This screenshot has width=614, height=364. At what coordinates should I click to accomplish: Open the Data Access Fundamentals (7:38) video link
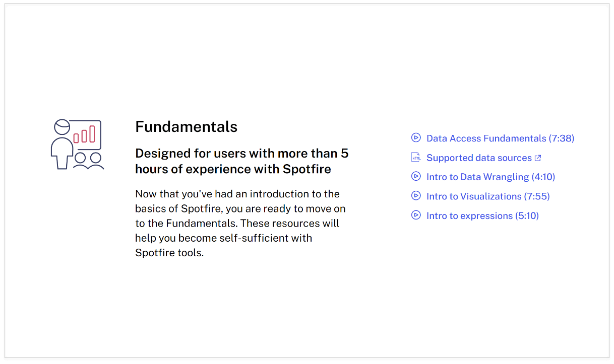click(486, 138)
